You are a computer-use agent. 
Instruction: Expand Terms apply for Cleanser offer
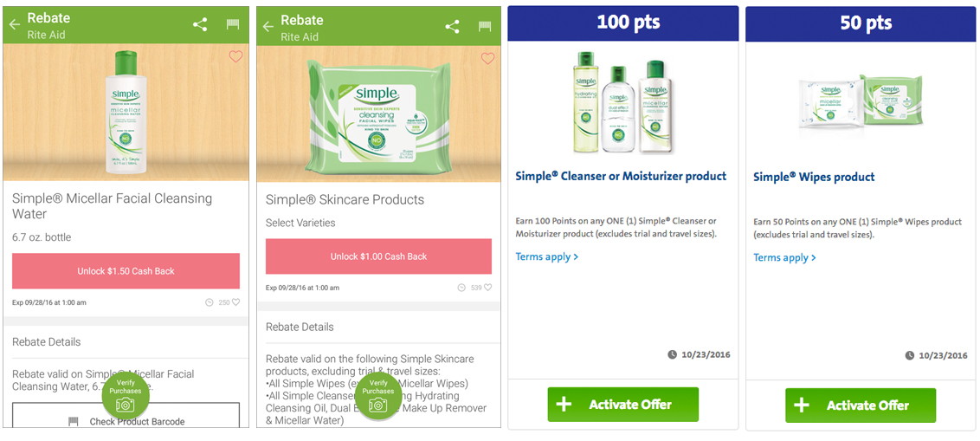pos(547,256)
